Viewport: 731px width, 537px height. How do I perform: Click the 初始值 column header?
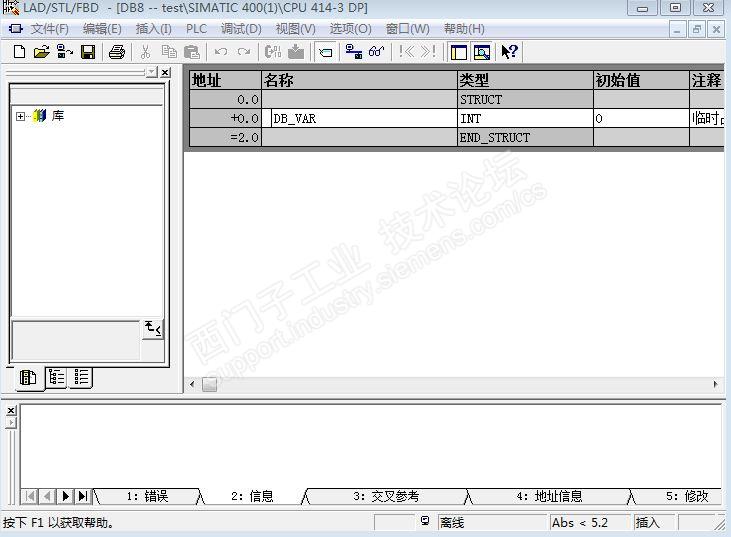tap(641, 80)
